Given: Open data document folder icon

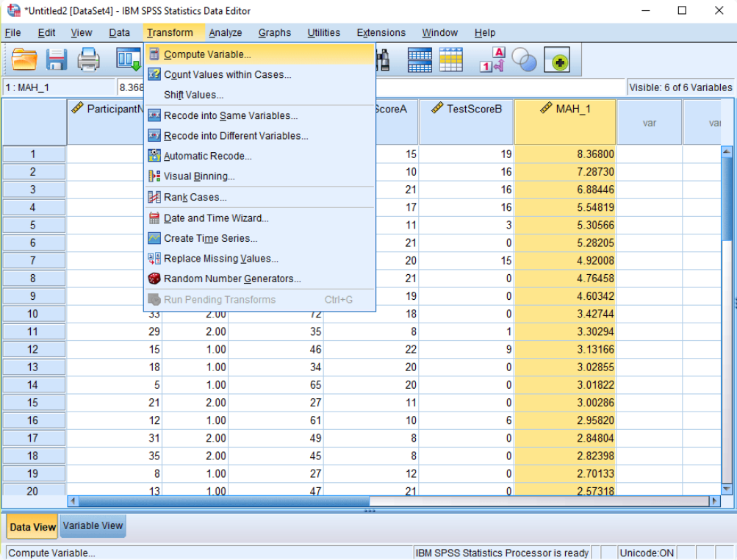Looking at the screenshot, I should tap(24, 60).
